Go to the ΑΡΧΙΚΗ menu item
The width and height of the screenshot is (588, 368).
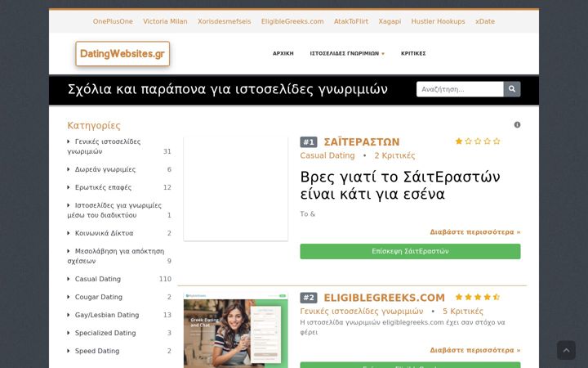click(283, 53)
